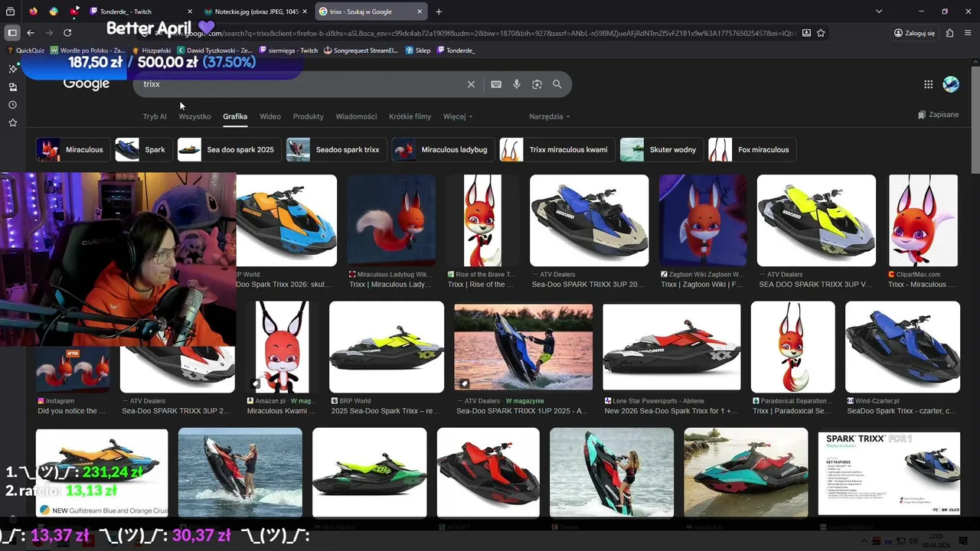Image resolution: width=980 pixels, height=551 pixels.
Task: Select the Miraculous filter chip
Action: (73, 149)
